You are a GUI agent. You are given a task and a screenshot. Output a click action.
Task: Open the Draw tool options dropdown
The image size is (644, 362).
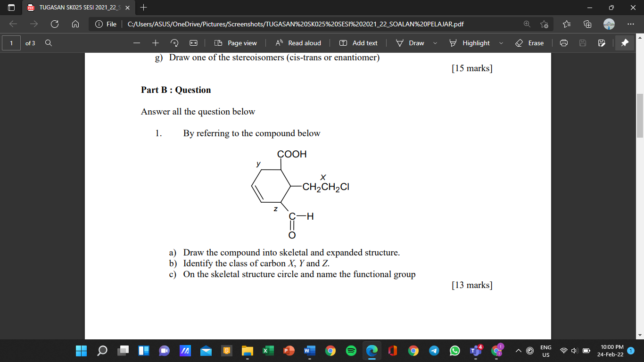(x=434, y=43)
